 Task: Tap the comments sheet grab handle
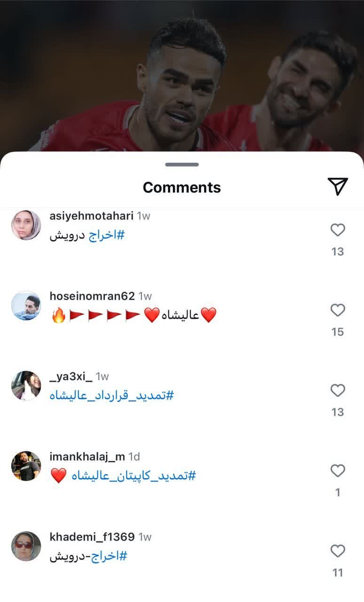(x=182, y=165)
